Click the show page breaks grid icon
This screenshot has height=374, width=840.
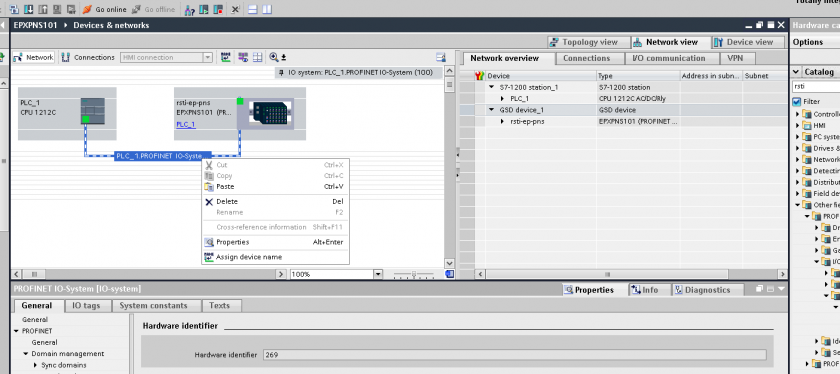coord(257,57)
